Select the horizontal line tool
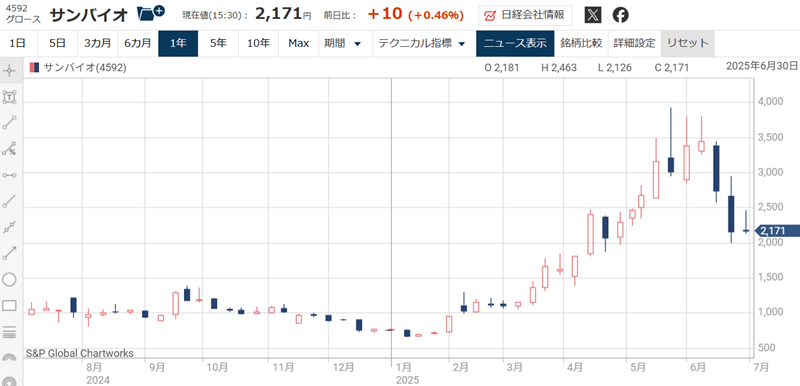 [10, 175]
